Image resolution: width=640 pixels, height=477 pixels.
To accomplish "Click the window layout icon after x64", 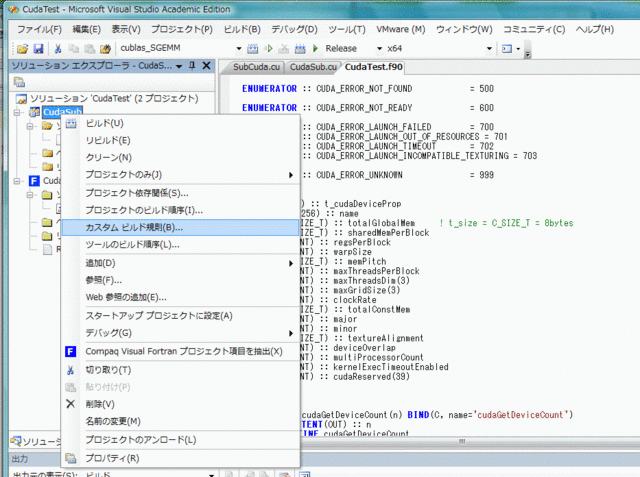I will click(507, 49).
